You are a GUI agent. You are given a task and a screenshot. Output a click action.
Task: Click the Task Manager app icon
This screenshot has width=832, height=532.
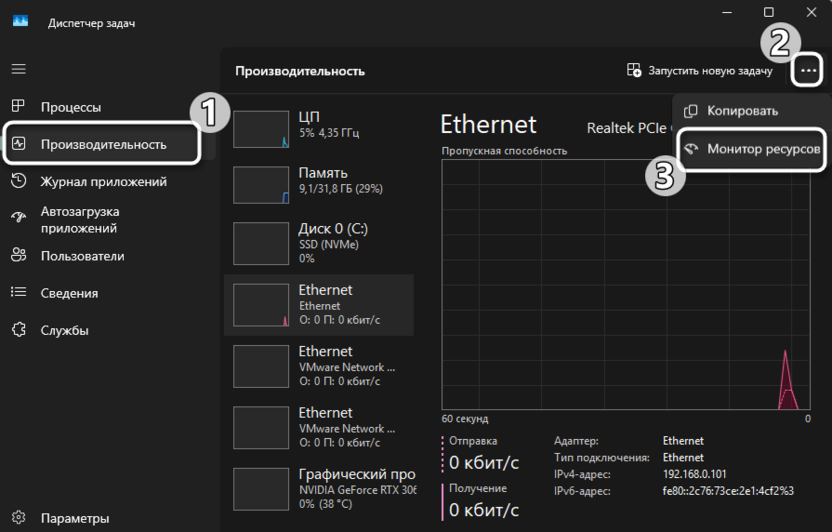[x=21, y=22]
